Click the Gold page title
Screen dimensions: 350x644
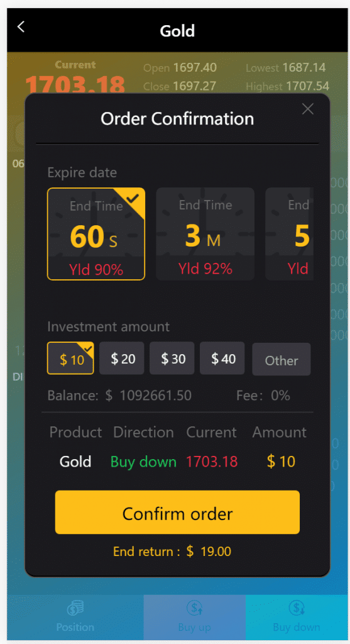tap(177, 31)
